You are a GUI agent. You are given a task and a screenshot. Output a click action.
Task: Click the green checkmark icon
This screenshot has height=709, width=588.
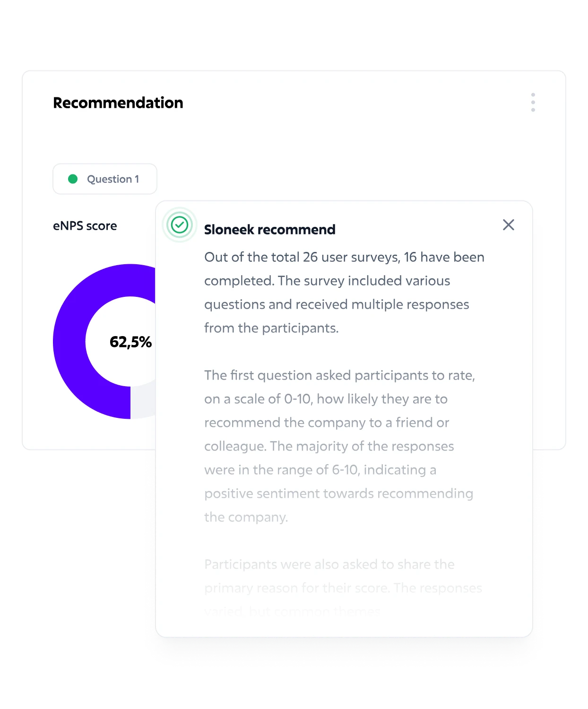pos(180,225)
